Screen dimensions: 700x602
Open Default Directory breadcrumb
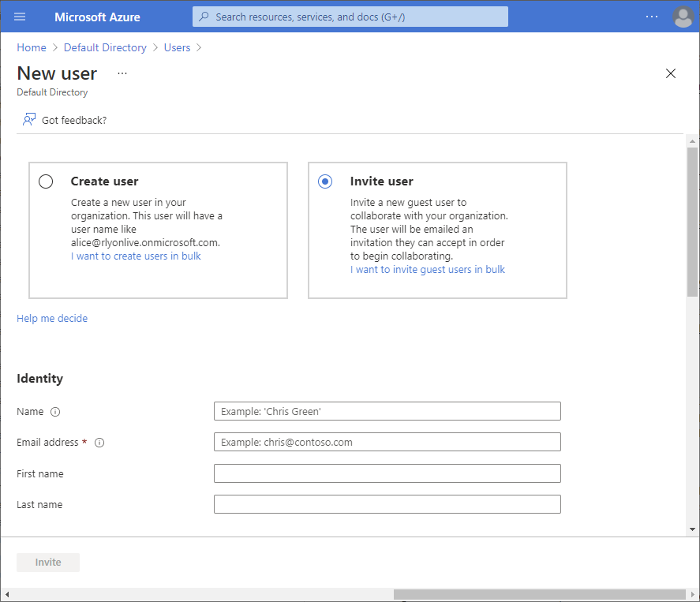click(105, 48)
